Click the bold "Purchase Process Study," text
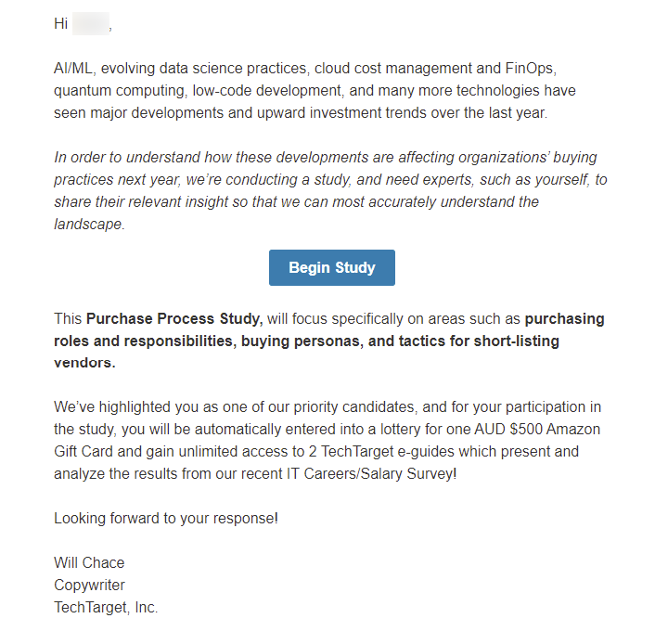Screen dimensions: 655x644 click(176, 319)
